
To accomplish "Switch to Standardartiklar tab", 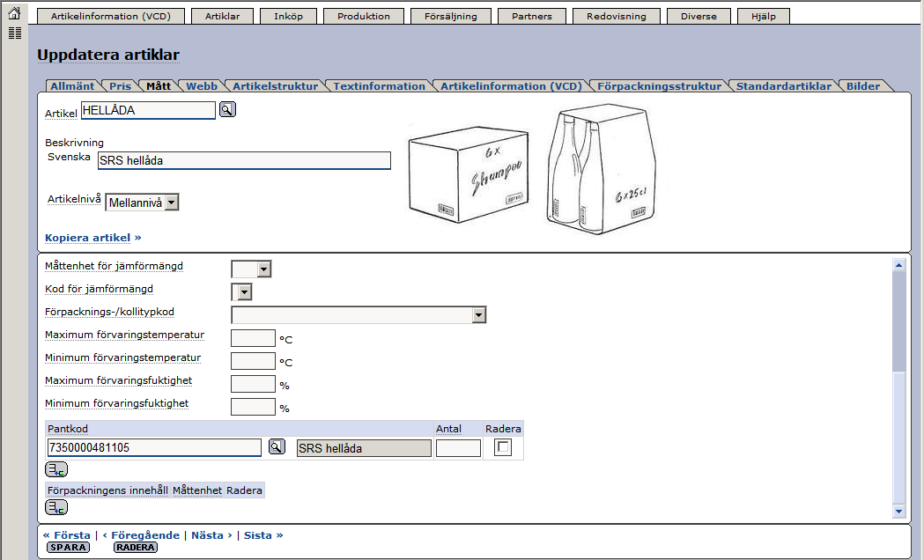I will point(784,86).
